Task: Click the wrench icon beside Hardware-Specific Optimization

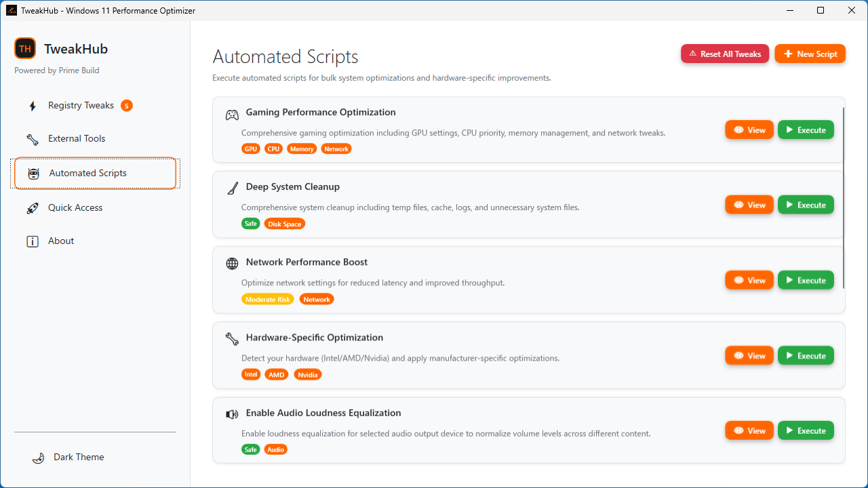Action: pos(232,339)
